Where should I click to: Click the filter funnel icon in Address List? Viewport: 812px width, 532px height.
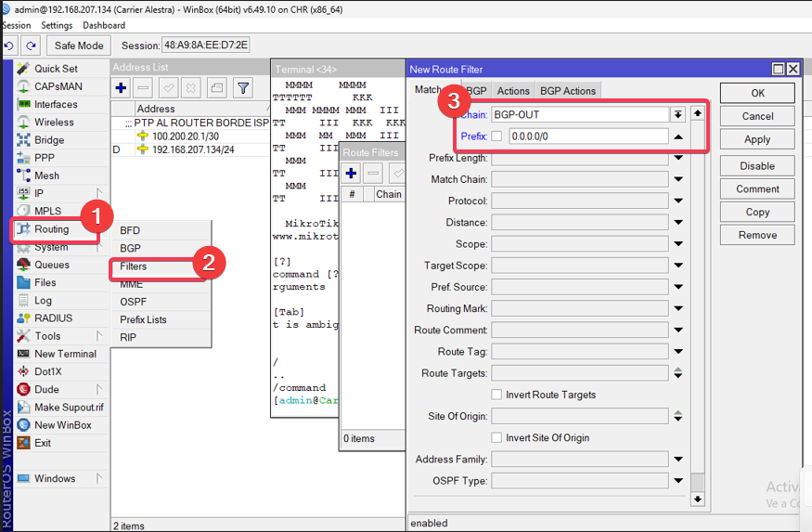[242, 88]
